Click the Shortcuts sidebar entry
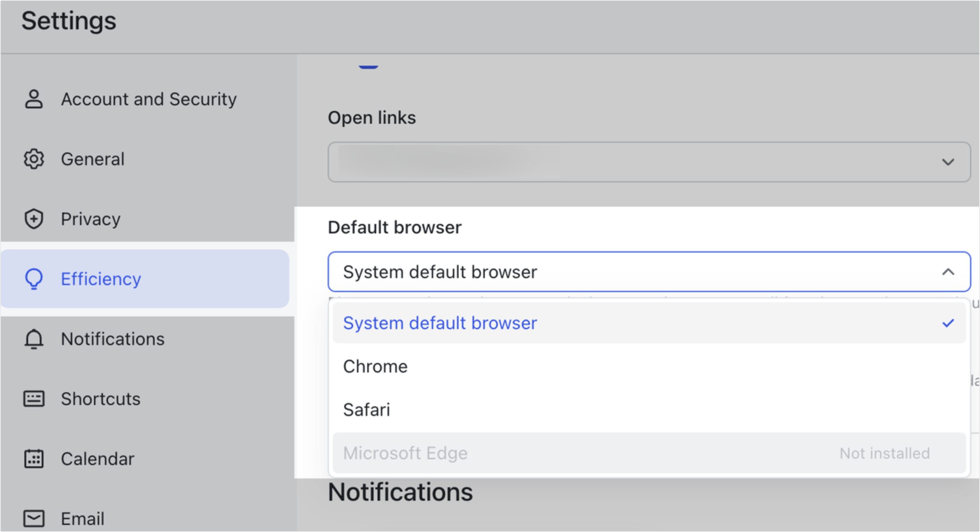 click(100, 399)
